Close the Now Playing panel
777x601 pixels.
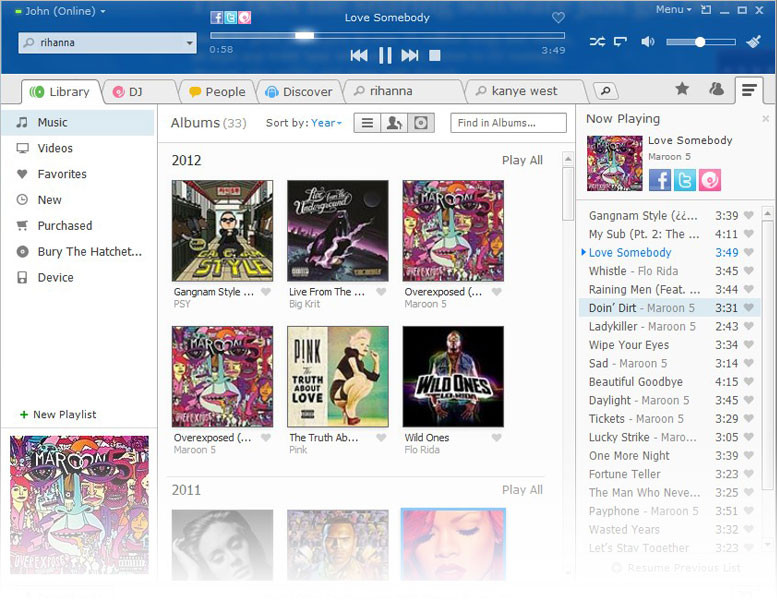[766, 118]
